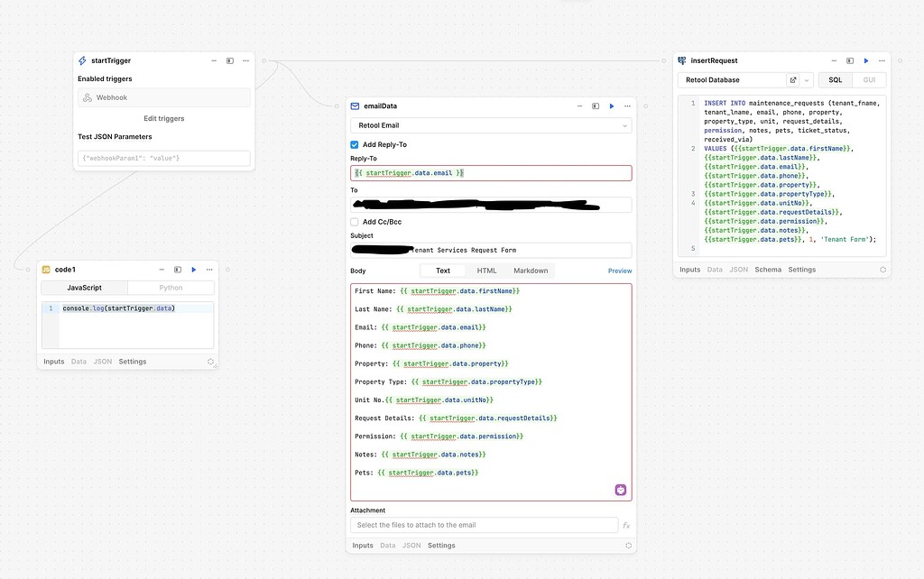Switch insertRequest to GUI mode
Viewport: 924px width, 579px height.
pos(868,79)
